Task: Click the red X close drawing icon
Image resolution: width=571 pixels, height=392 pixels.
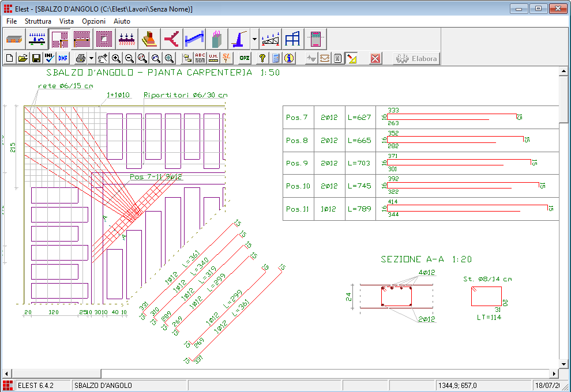Action: tap(375, 58)
